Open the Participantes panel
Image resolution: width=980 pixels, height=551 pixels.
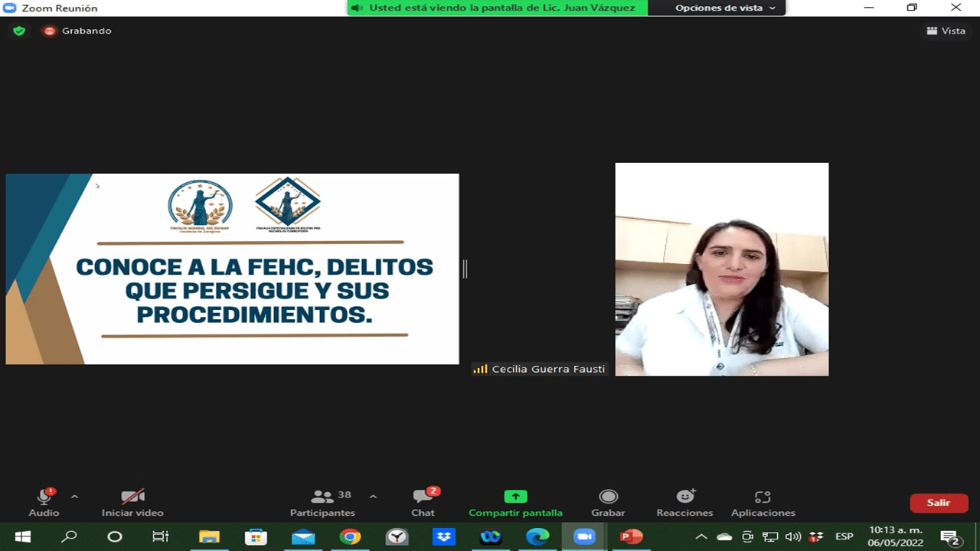322,497
